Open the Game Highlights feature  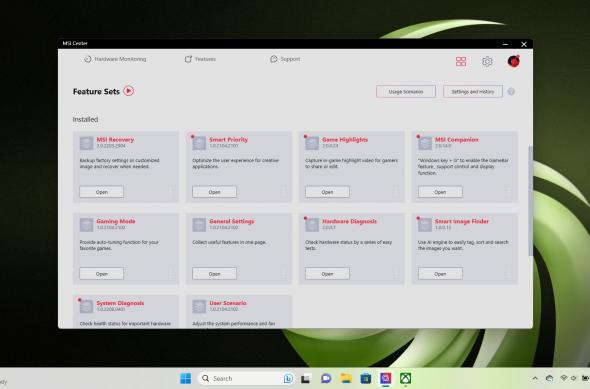point(327,192)
